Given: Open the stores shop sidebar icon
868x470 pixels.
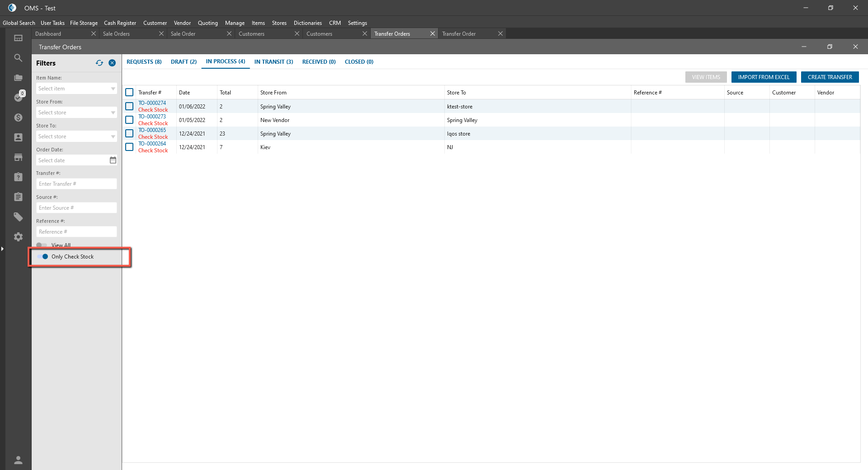Looking at the screenshot, I should coord(18,157).
